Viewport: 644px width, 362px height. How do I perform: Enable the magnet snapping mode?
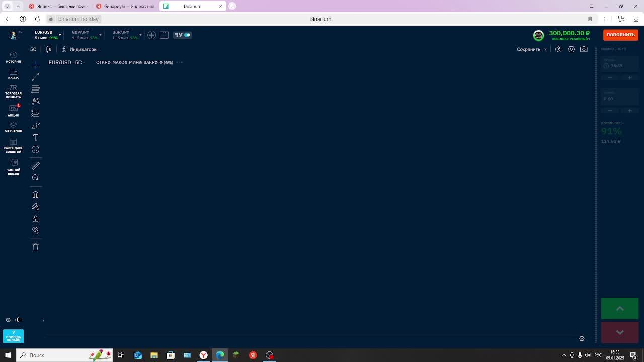coord(35,195)
